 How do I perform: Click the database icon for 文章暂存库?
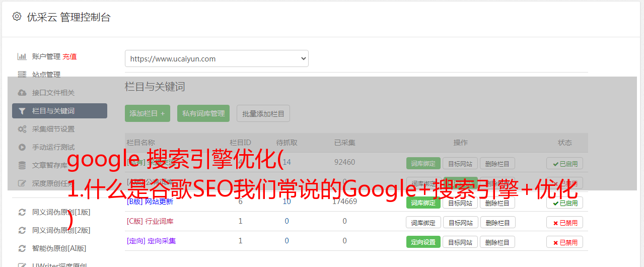pos(22,165)
